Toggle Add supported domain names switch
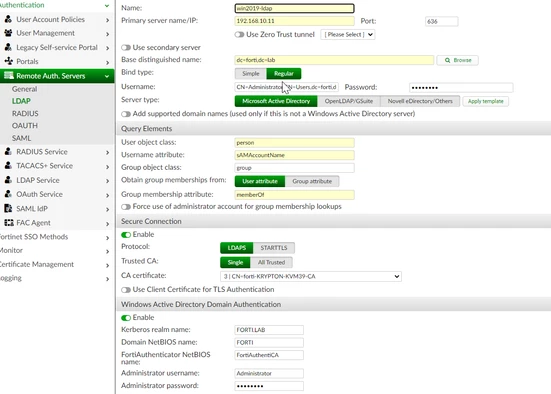Screen dimensions: 551x394 [126, 114]
